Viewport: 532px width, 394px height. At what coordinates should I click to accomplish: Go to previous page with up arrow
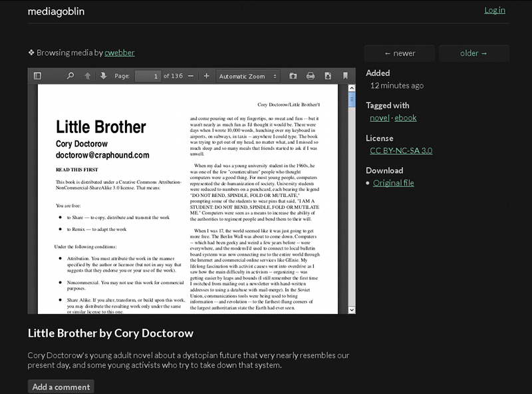click(x=87, y=76)
